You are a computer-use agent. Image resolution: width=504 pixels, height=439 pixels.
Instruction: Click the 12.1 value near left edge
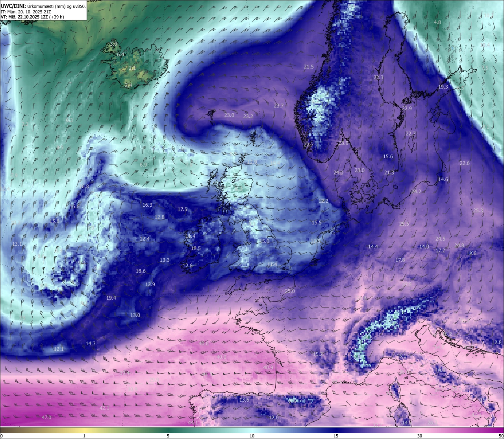59,349
